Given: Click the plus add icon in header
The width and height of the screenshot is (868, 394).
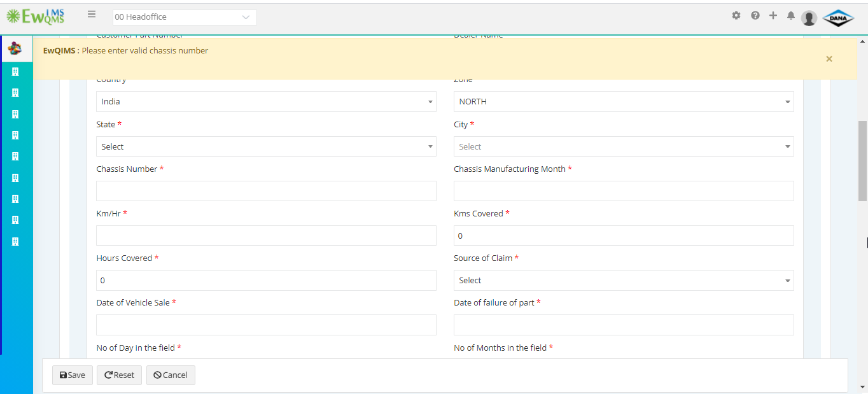Looking at the screenshot, I should tap(773, 15).
